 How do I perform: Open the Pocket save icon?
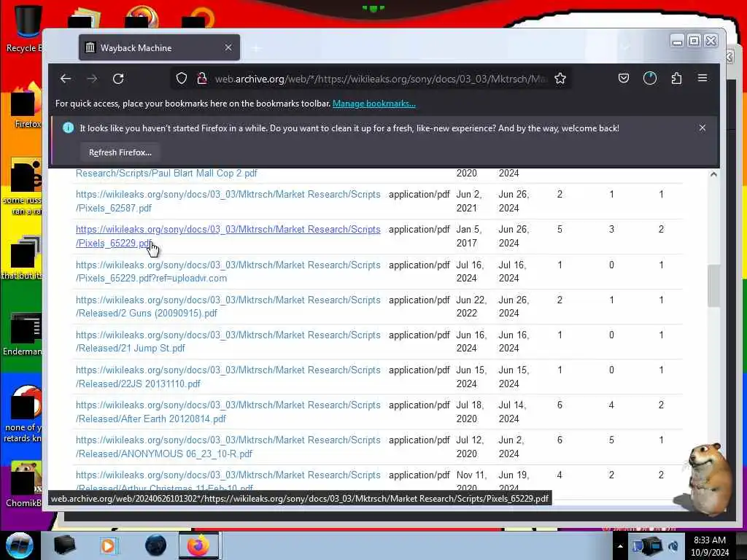(623, 78)
